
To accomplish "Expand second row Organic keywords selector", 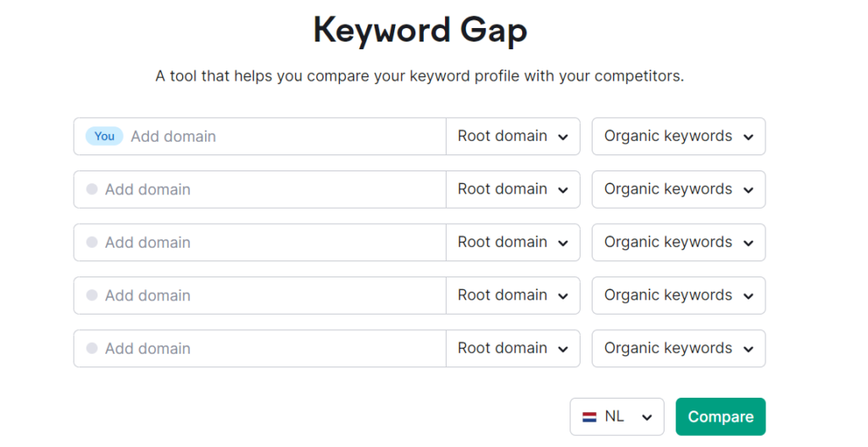I will pyautogui.click(x=678, y=189).
